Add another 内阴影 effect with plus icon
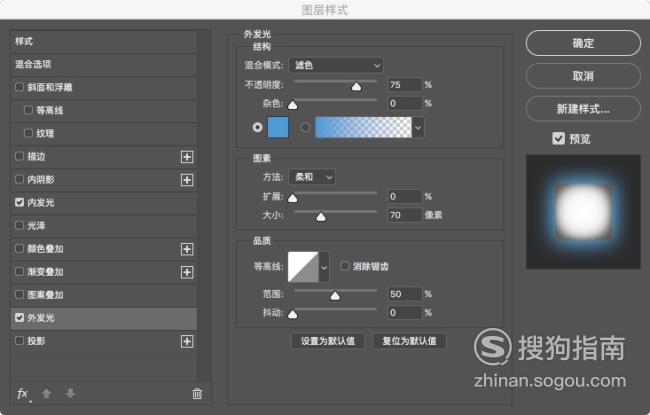The image size is (650, 415). pyautogui.click(x=187, y=180)
